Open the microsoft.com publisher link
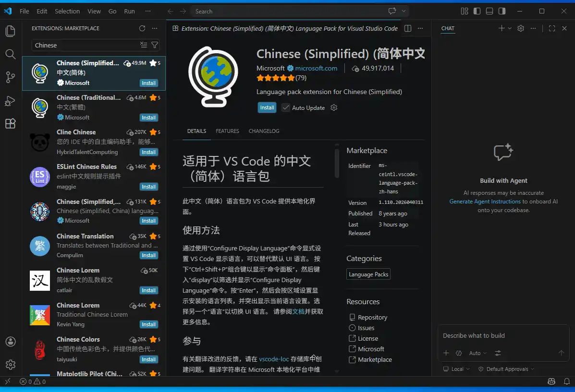Image resolution: width=575 pixels, height=392 pixels. click(x=316, y=68)
